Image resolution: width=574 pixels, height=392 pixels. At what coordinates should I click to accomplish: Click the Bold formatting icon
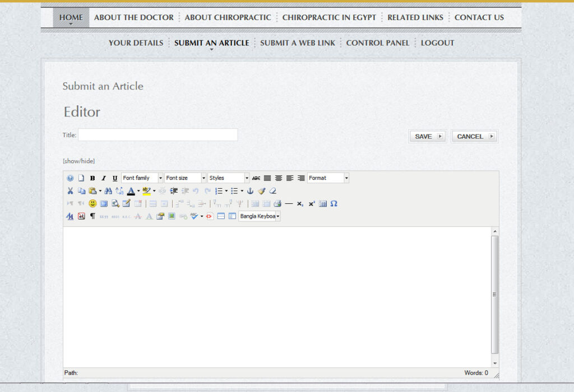(x=92, y=178)
